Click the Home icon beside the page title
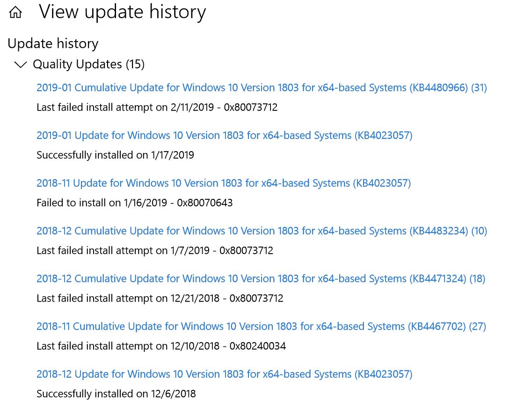Screen dimensions: 532x404 point(15,13)
